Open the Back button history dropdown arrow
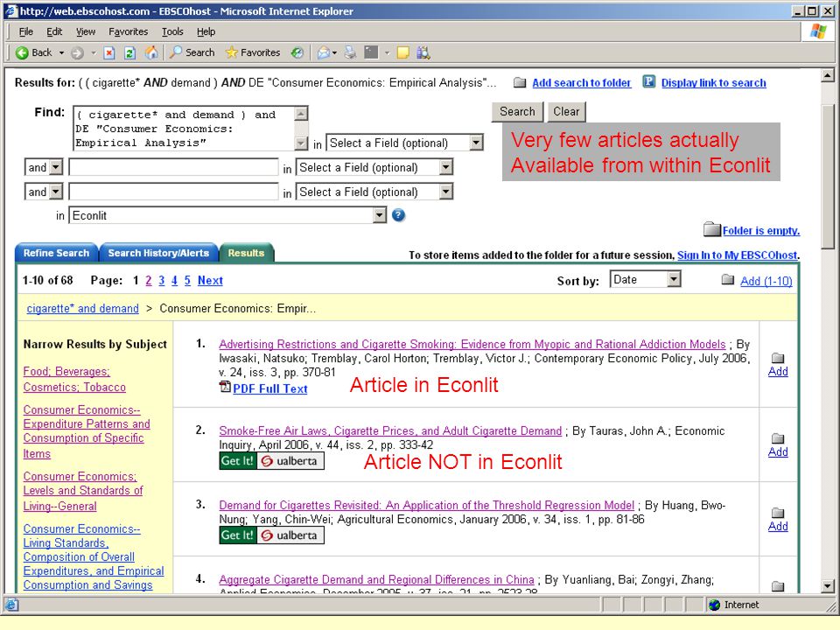Screen dimensions: 840x630 (61, 52)
